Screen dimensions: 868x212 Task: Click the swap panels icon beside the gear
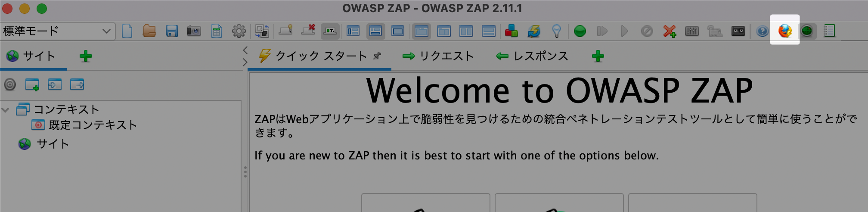262,31
